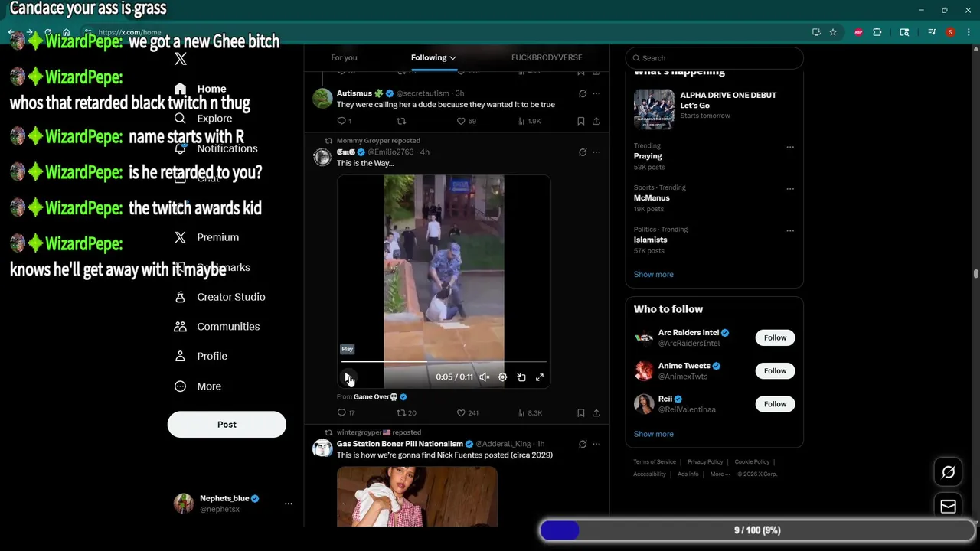Open Creator Studio in sidebar
This screenshot has width=980, height=551.
[220, 297]
